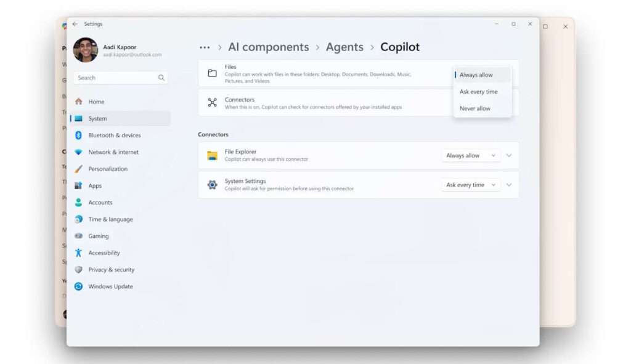Click the System Settings connector gear icon
This screenshot has height=364, width=631.
click(x=212, y=185)
